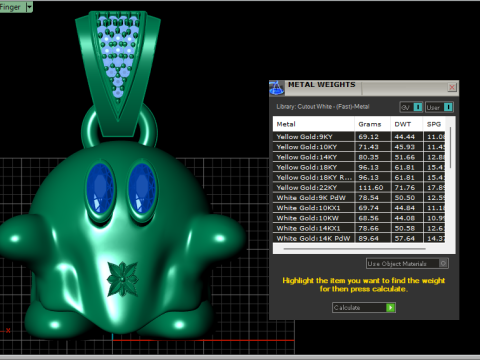Select the White Gold:9K PdW row
Screen dimensions: 480x360
(359, 198)
